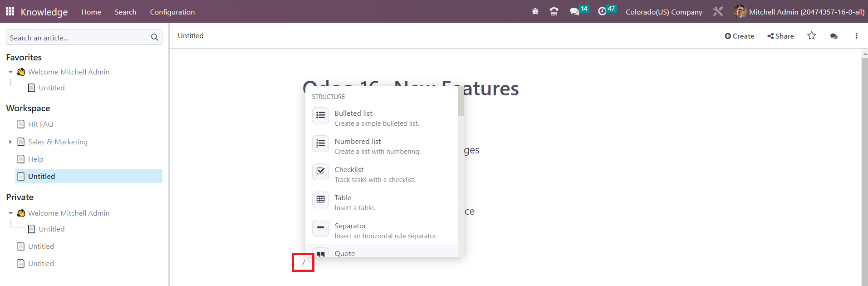Open the Knowledge app title
This screenshot has width=868, height=286.
pos(44,12)
